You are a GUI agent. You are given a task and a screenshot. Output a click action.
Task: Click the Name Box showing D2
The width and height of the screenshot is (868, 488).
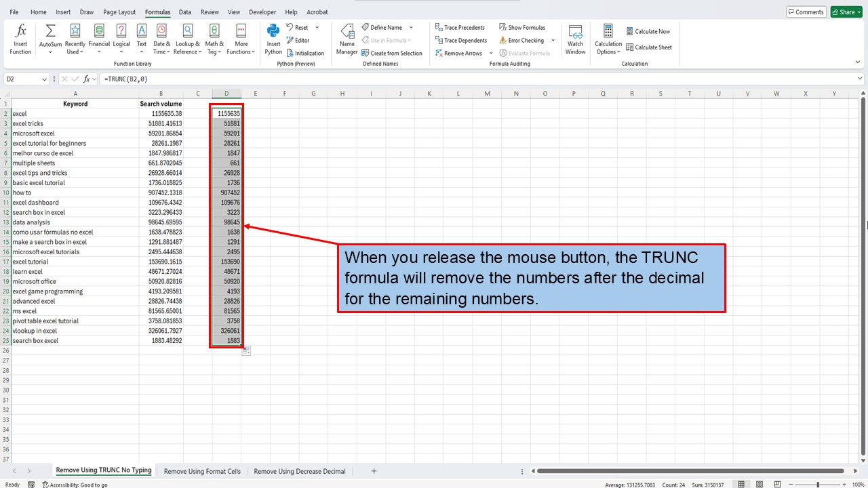pos(22,79)
